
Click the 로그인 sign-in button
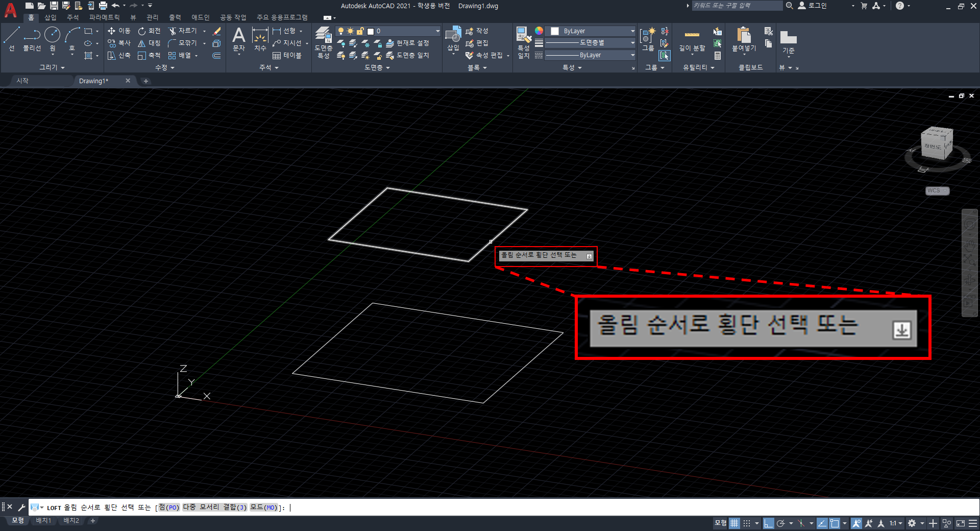click(813, 6)
